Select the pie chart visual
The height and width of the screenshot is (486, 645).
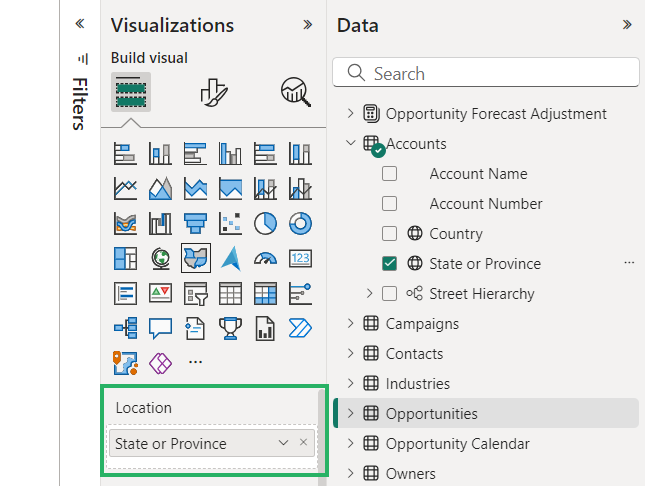coord(265,223)
